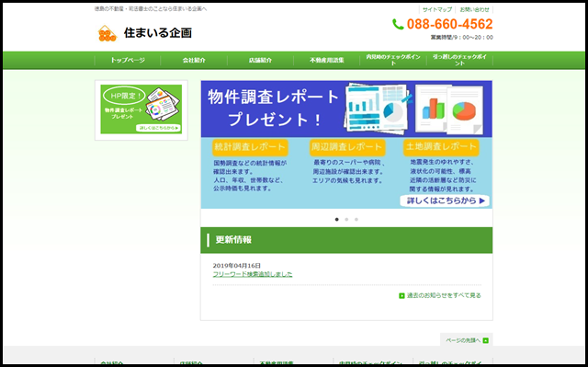
Task: Open the 会社紹介 navigation item
Action: (x=194, y=60)
